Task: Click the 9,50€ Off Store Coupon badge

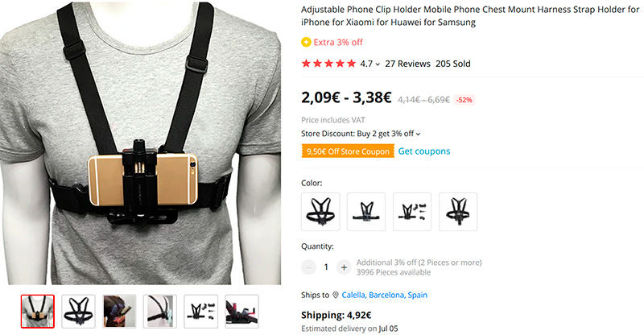Action: tap(348, 151)
